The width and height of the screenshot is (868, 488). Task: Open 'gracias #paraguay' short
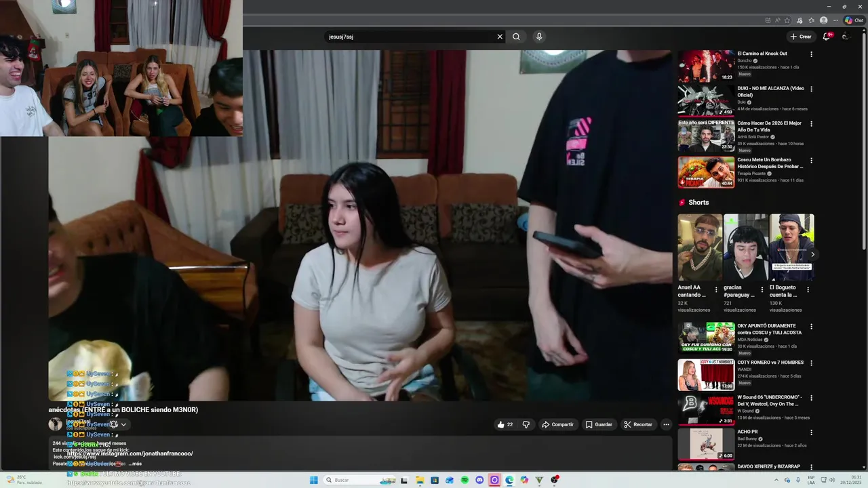click(745, 247)
